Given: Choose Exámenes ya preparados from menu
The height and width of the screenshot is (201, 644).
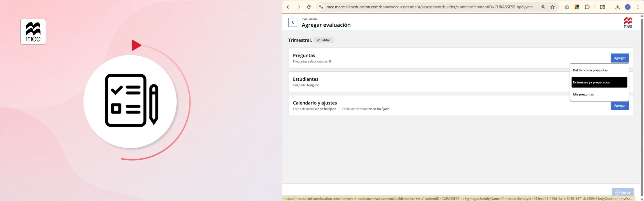Looking at the screenshot, I should (x=599, y=82).
